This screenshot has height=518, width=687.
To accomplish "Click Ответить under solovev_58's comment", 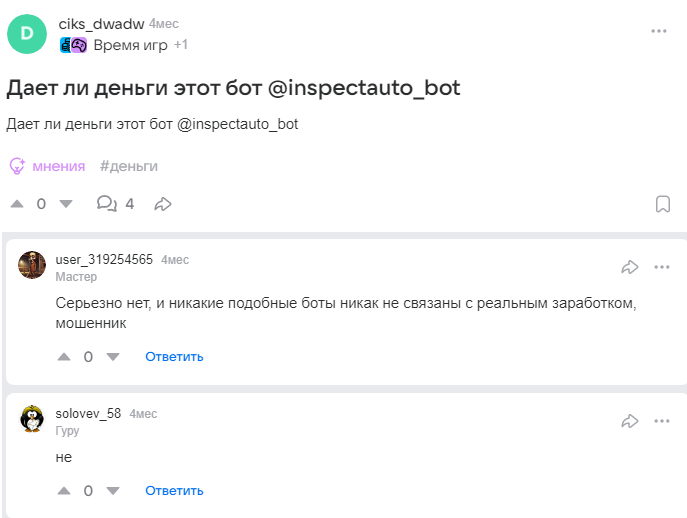I will pos(174,491).
